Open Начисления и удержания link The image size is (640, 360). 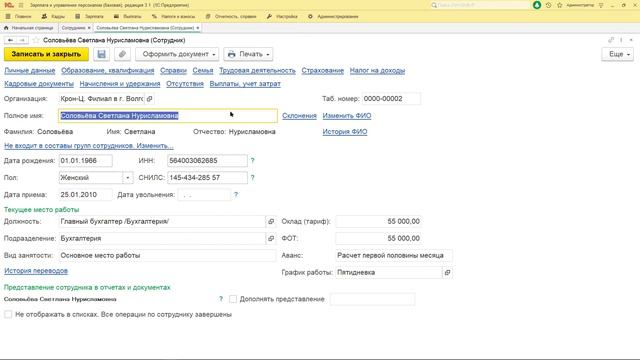tap(120, 83)
